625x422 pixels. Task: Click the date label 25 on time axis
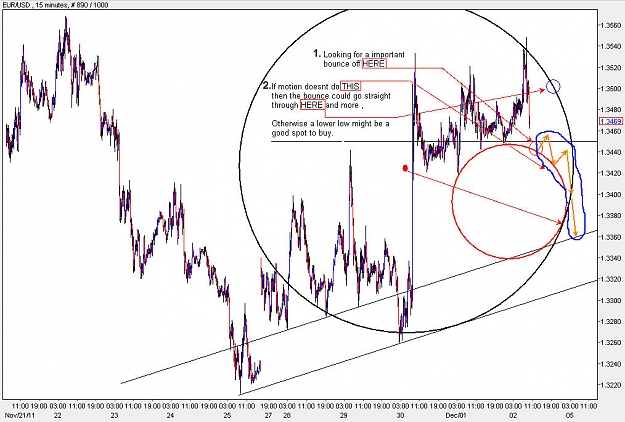click(227, 416)
